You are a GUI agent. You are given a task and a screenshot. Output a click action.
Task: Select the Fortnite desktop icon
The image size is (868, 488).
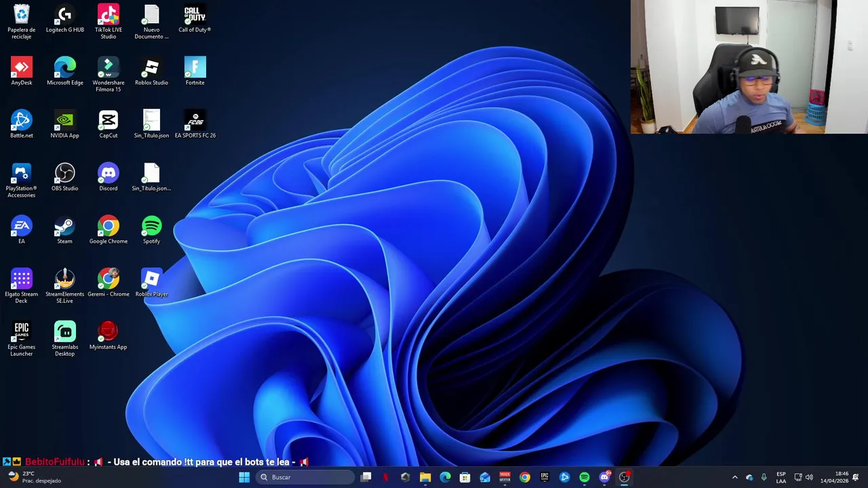pos(195,72)
